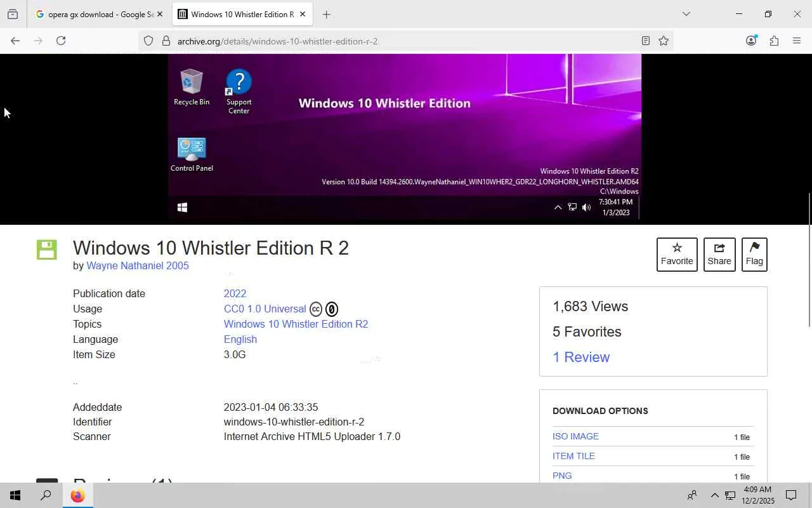The width and height of the screenshot is (812, 508).
Task: Open Windows taskbar search
Action: [46, 495]
